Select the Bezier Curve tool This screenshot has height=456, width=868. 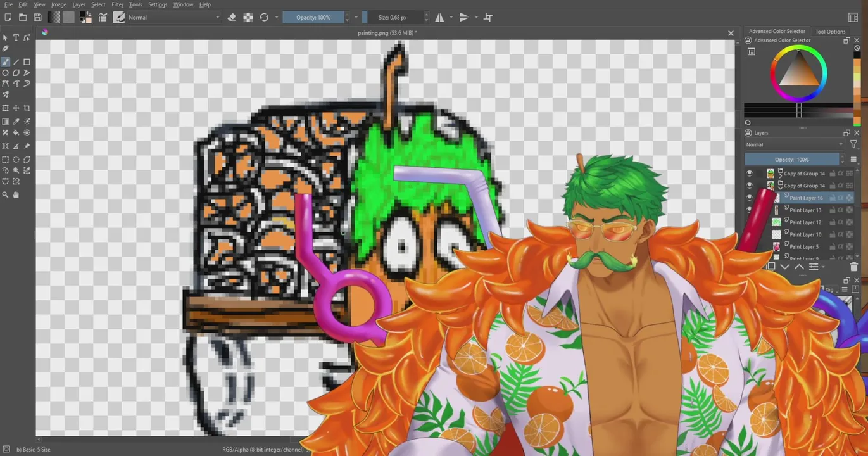pyautogui.click(x=5, y=84)
